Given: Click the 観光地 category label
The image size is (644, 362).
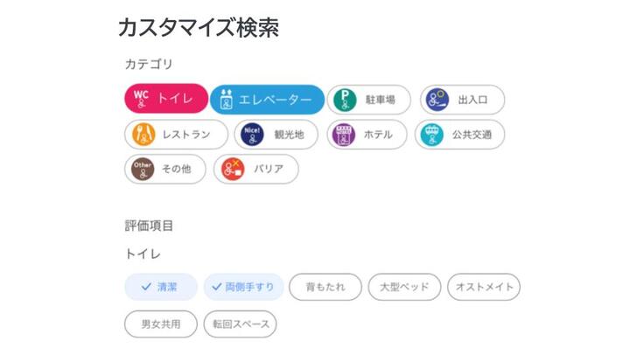Looking at the screenshot, I should (288, 135).
